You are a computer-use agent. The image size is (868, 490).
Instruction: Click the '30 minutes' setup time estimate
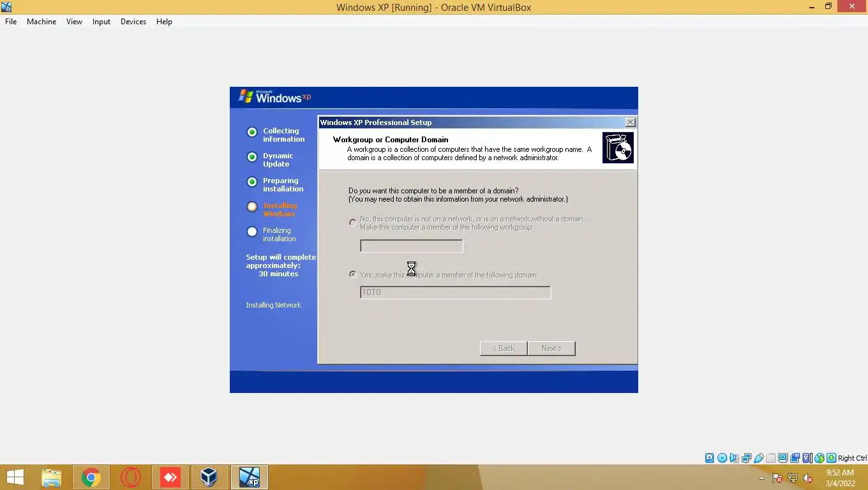(x=278, y=274)
